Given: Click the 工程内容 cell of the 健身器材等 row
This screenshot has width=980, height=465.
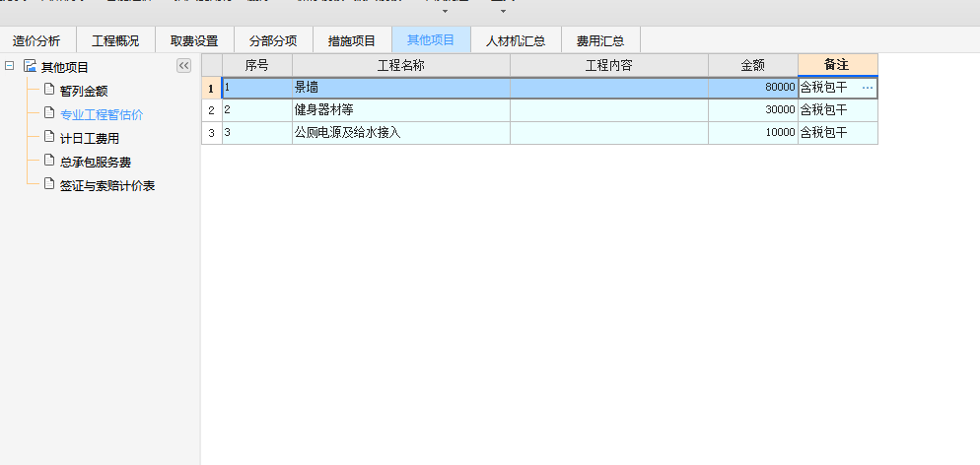Looking at the screenshot, I should (x=608, y=110).
